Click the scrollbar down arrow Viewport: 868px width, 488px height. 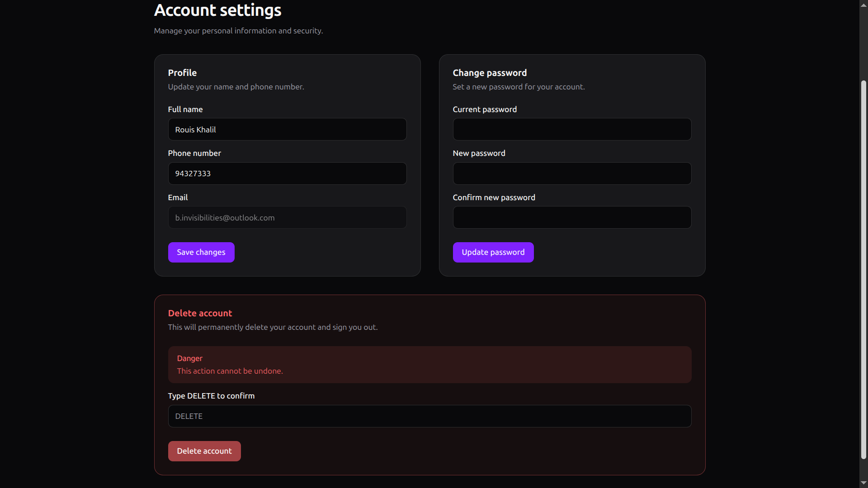(863, 483)
